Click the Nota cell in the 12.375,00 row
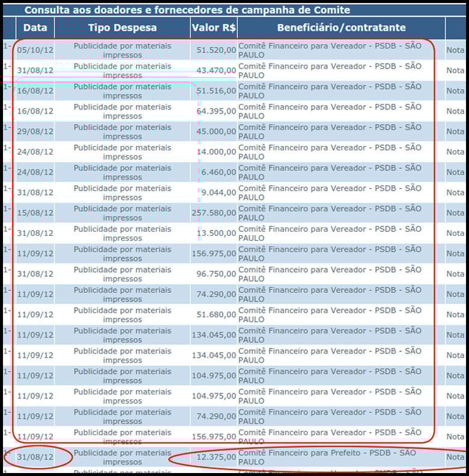 pyautogui.click(x=455, y=457)
